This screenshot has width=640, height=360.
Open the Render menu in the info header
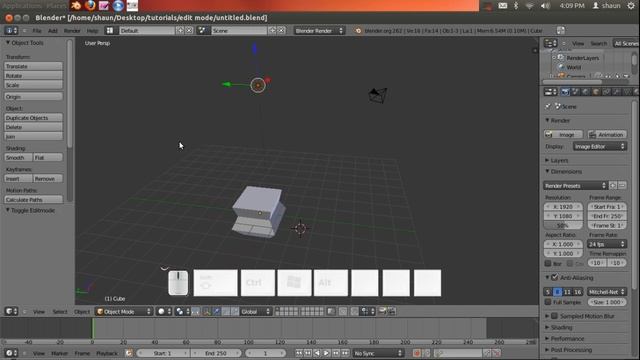(x=72, y=31)
